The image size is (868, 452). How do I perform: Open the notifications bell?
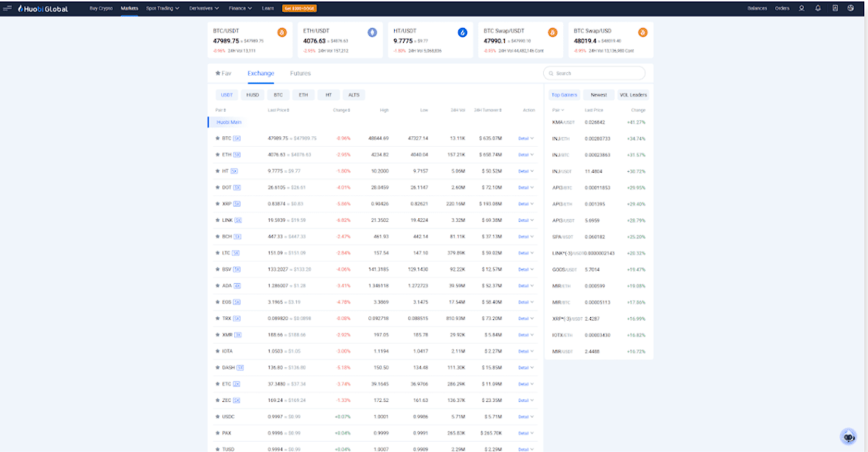point(818,8)
